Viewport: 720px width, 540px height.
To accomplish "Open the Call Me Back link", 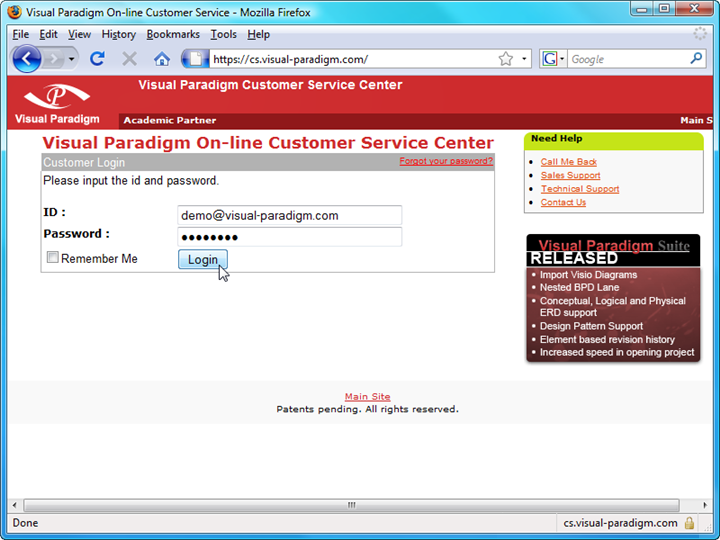I will tap(568, 162).
